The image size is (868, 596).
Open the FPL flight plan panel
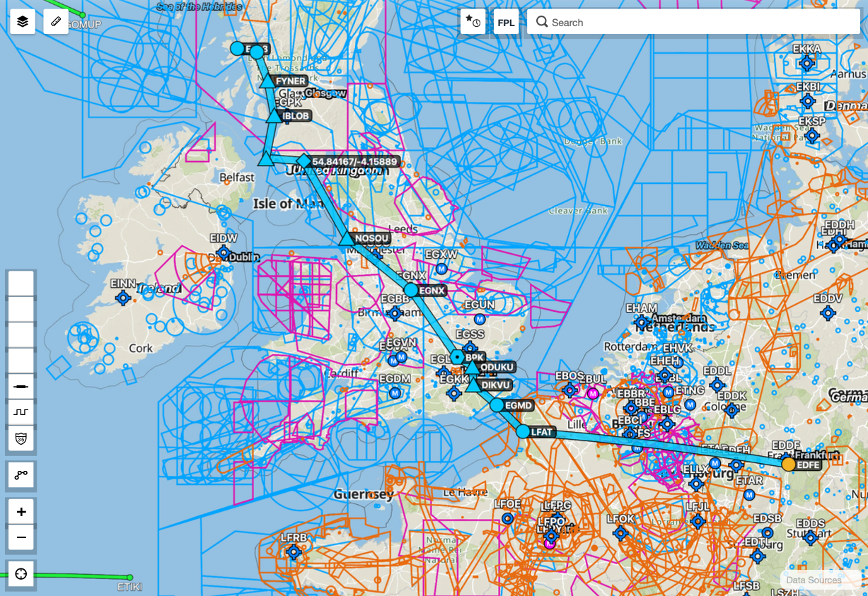pyautogui.click(x=506, y=22)
